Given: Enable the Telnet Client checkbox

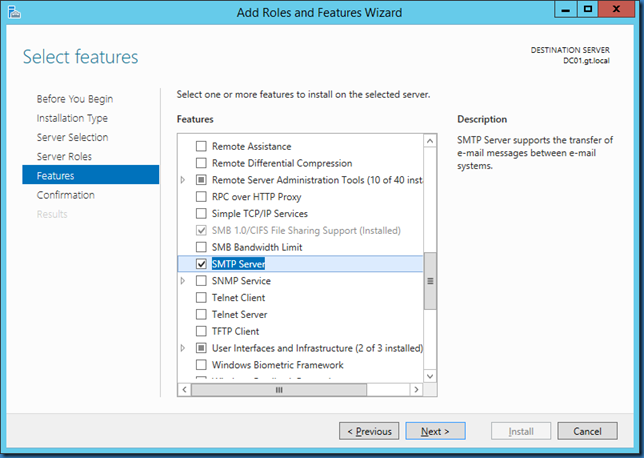Looking at the screenshot, I should coord(201,298).
